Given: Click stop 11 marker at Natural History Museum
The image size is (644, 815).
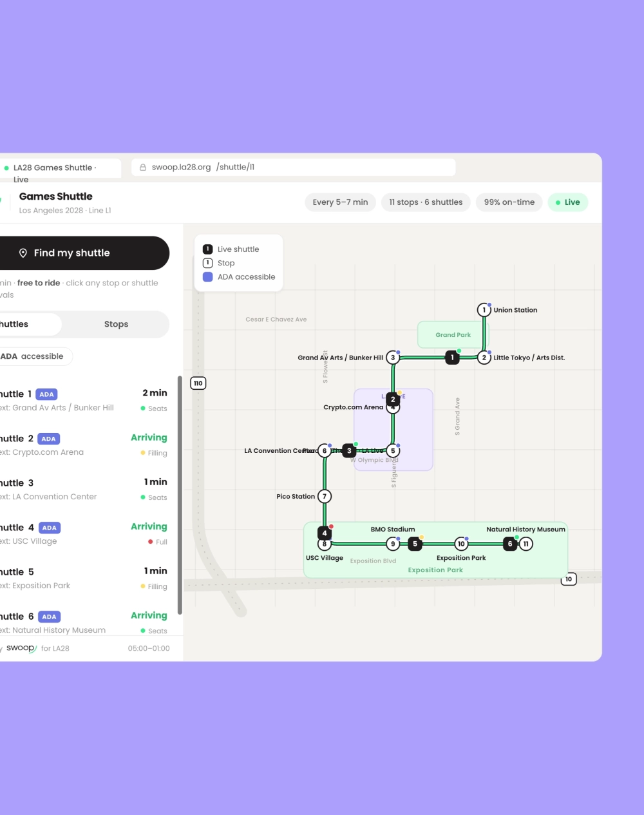Looking at the screenshot, I should click(x=526, y=544).
